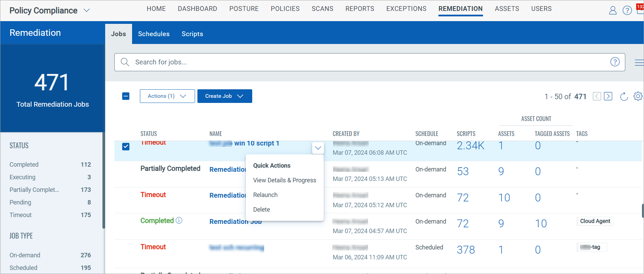
Task: Open the hamburger menu beside search
Action: (639, 62)
